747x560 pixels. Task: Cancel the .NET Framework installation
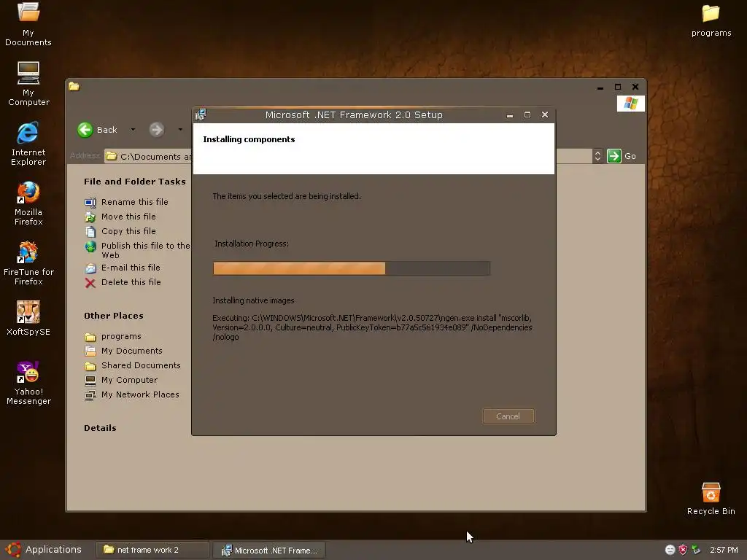pos(508,416)
